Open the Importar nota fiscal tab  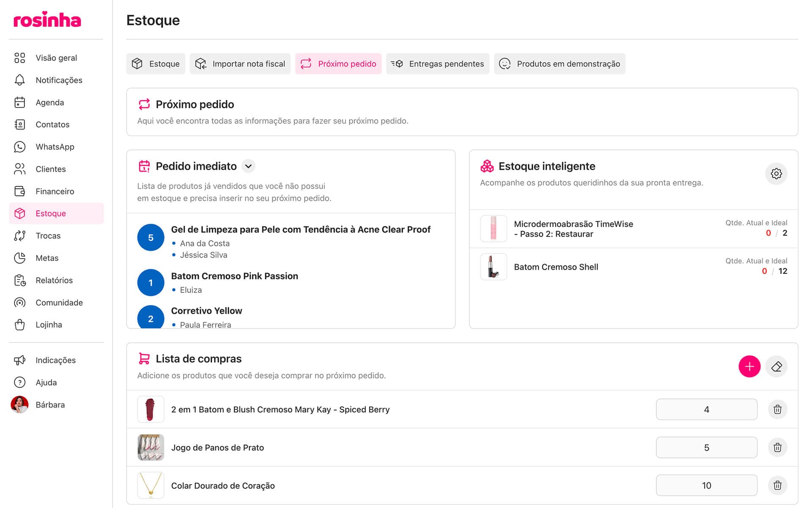[x=240, y=64]
